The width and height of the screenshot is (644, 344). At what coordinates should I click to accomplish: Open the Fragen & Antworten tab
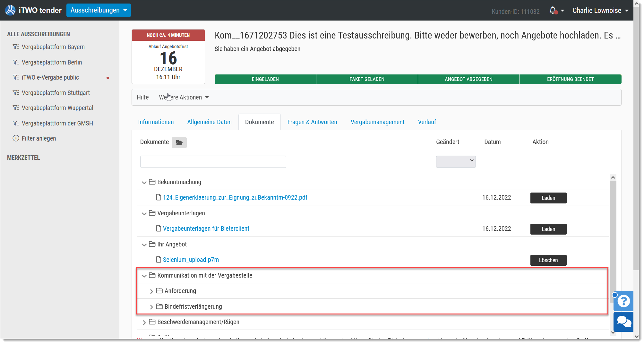312,122
